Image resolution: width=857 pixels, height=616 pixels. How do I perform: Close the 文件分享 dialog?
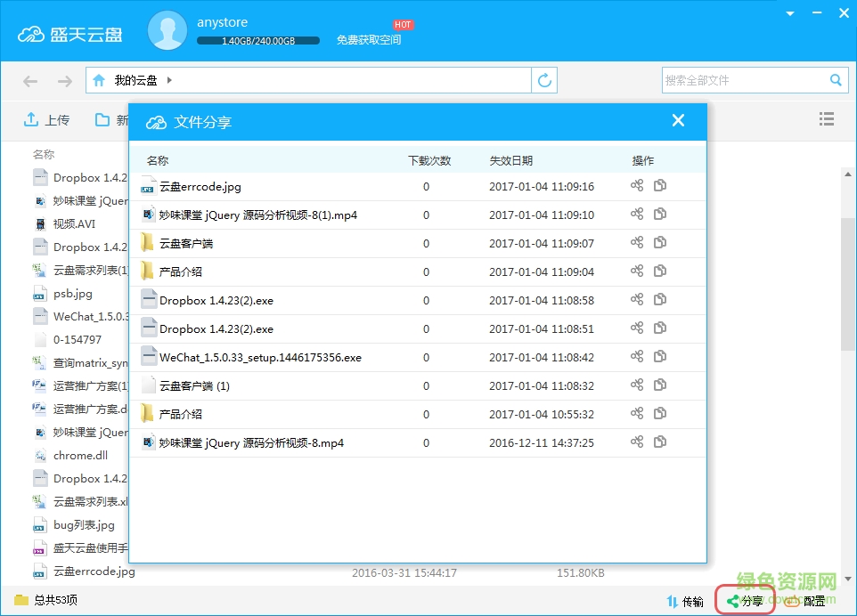[x=678, y=120]
